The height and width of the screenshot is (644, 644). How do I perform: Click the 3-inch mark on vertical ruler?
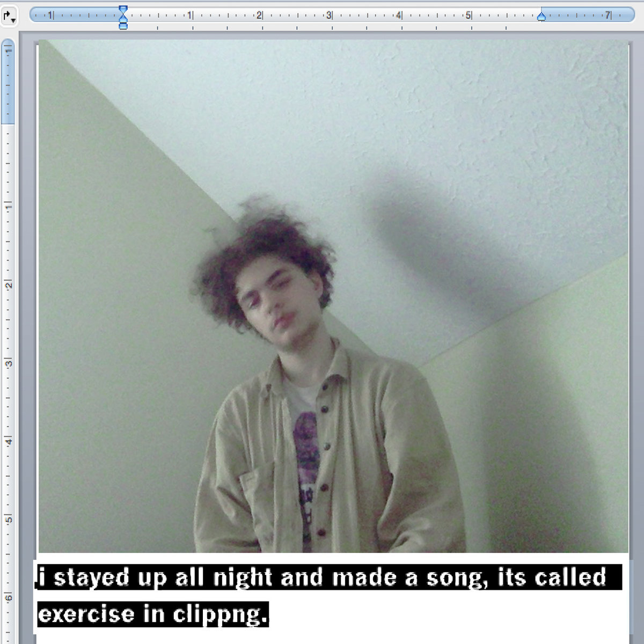pyautogui.click(x=8, y=363)
